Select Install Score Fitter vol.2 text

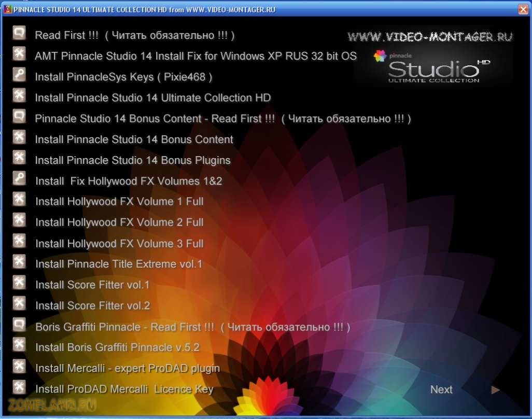click(x=93, y=305)
